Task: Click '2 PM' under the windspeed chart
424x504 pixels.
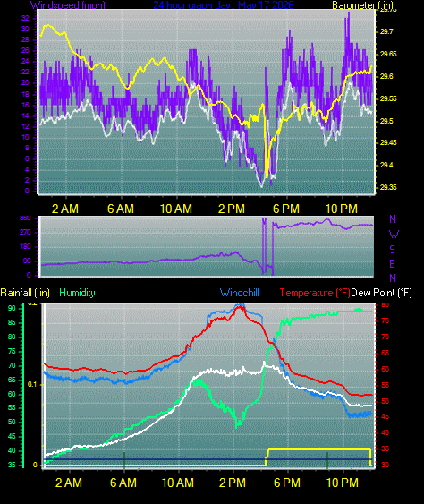Action: (x=232, y=209)
